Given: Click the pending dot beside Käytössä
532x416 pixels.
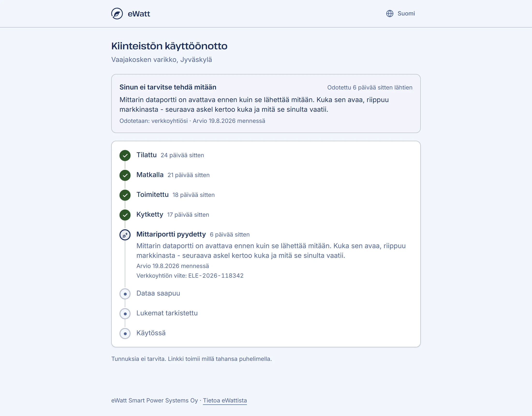Looking at the screenshot, I should tap(125, 334).
